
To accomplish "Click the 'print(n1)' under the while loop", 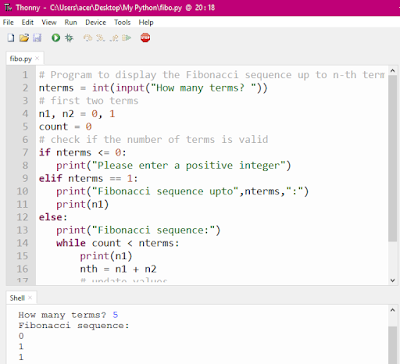I will (106, 256).
